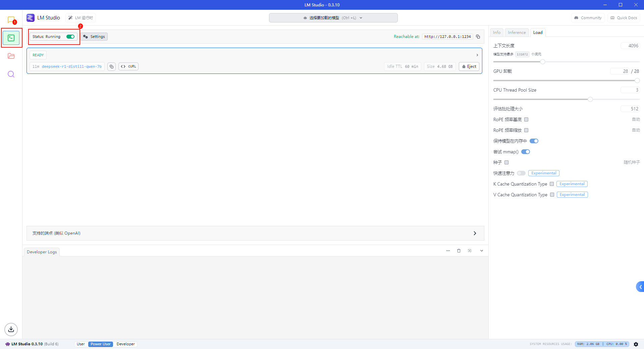Viewport: 644px width, 349px height.
Task: Copy the server address http://127.0.0.1:1234
Action: click(x=478, y=37)
